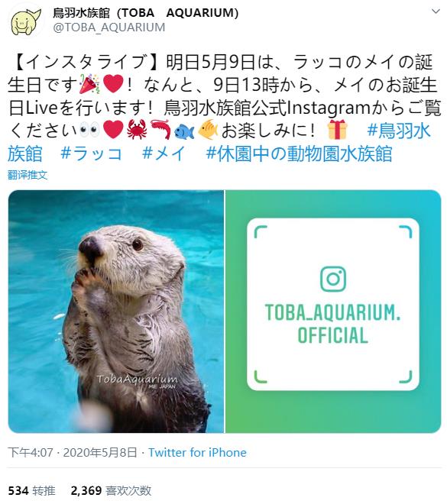This screenshot has width=447, height=504.
Task: View the 534 转推 retweets list
Action: tap(31, 490)
